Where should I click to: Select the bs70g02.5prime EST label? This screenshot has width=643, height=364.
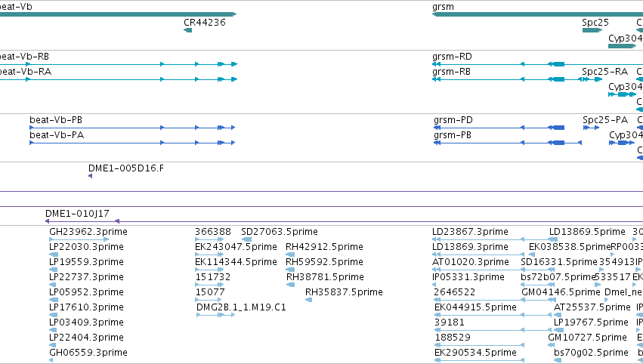pos(591,353)
